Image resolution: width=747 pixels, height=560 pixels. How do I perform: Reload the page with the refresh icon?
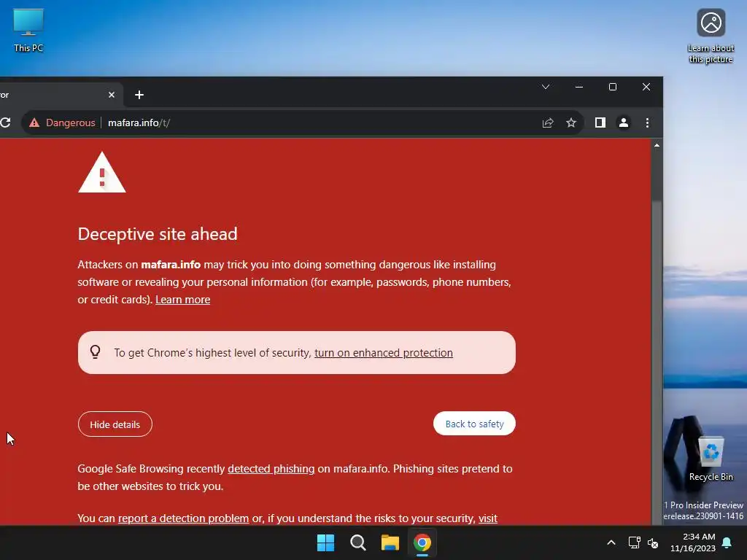[x=5, y=122]
